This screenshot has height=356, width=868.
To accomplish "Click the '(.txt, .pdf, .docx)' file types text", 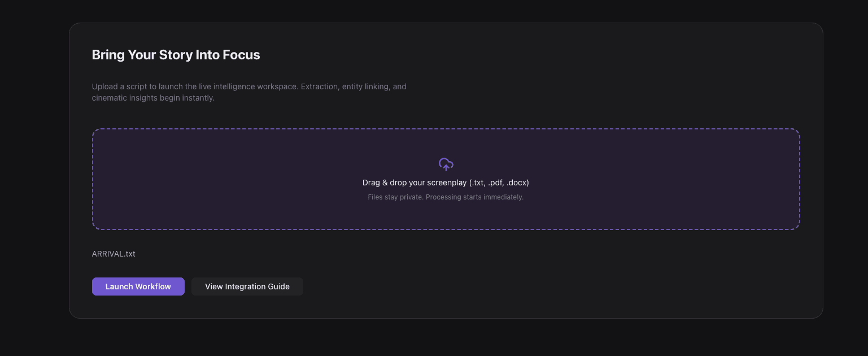I will (x=499, y=183).
